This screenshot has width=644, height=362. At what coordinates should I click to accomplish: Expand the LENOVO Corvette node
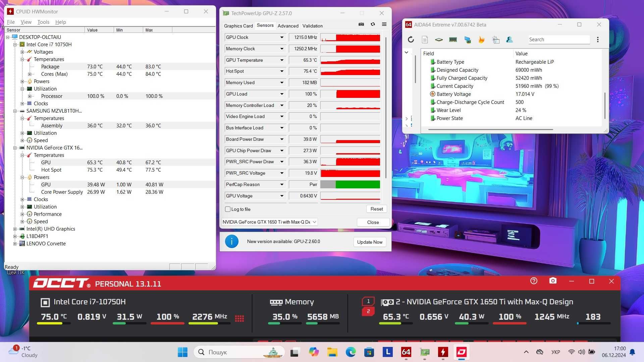point(15,244)
